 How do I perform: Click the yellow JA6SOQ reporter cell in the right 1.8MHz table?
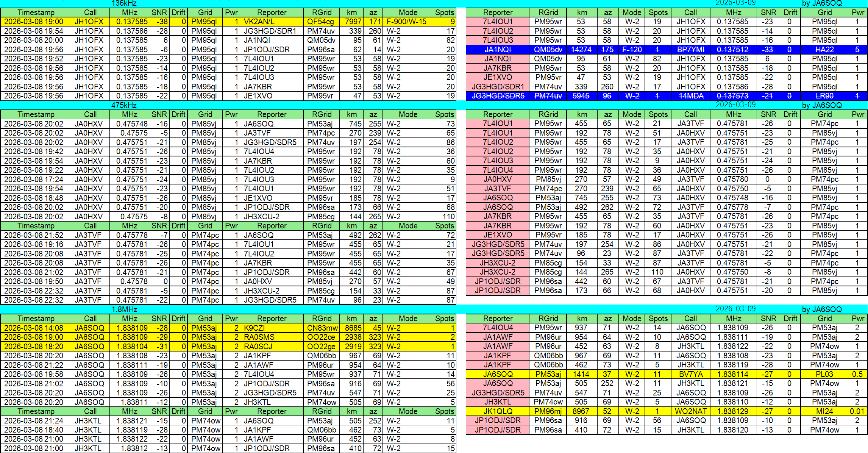(498, 374)
